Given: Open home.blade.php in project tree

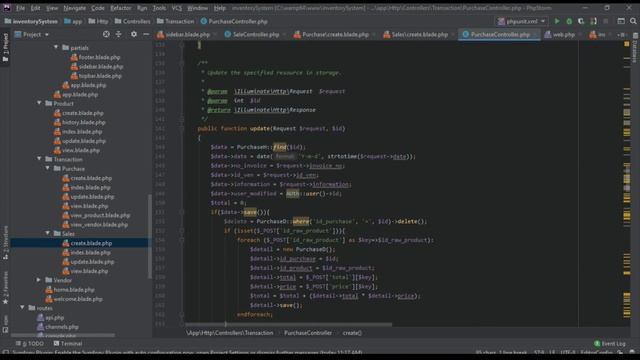Looking at the screenshot, I should tap(70, 289).
